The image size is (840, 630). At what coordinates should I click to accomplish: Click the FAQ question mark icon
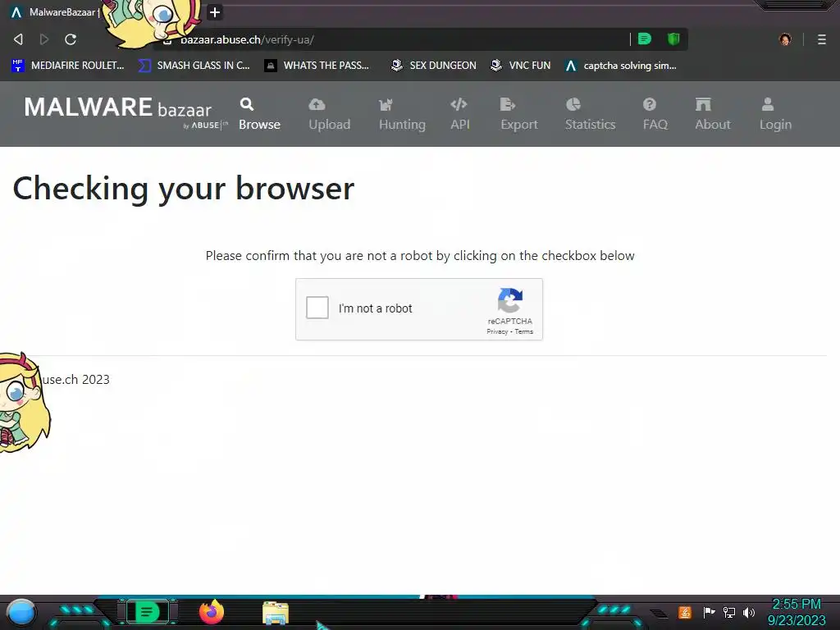click(x=650, y=104)
